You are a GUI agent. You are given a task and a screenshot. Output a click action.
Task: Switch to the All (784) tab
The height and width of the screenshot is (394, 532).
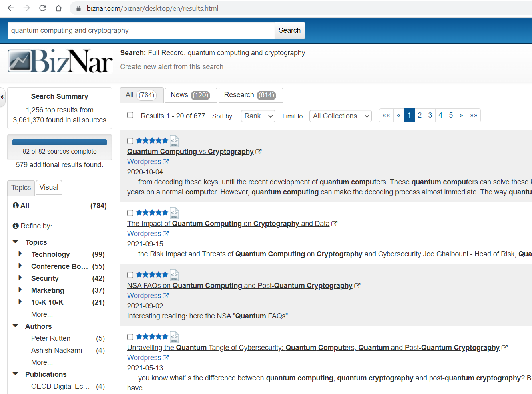[142, 95]
